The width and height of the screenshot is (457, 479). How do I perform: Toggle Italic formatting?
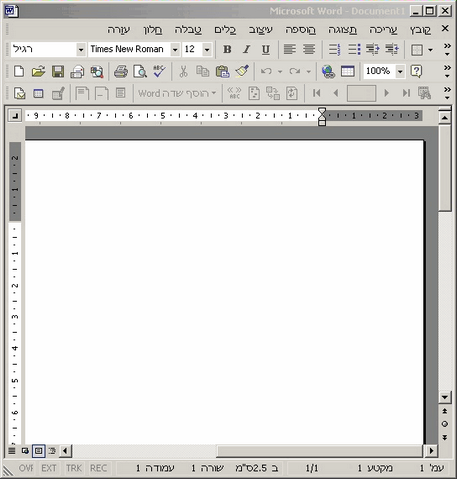[x=246, y=49]
